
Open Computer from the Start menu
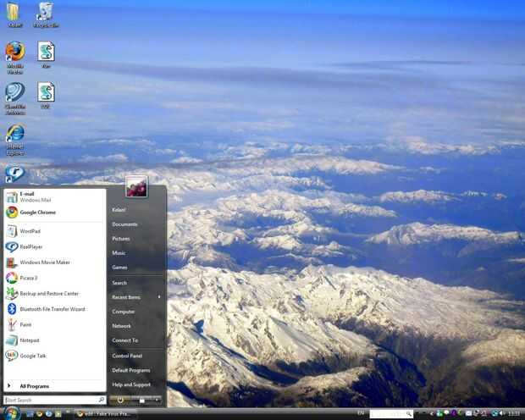coord(124,312)
